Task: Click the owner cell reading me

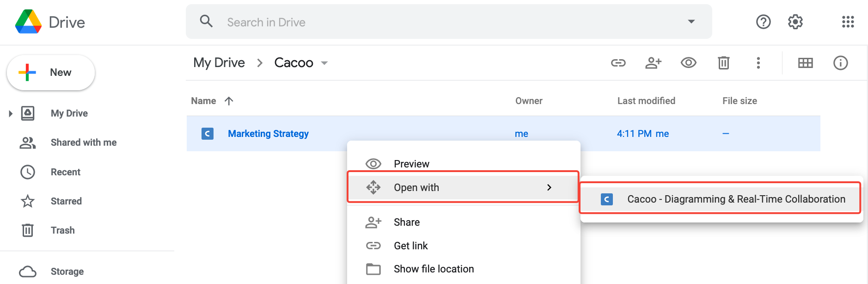Action: 521,134
